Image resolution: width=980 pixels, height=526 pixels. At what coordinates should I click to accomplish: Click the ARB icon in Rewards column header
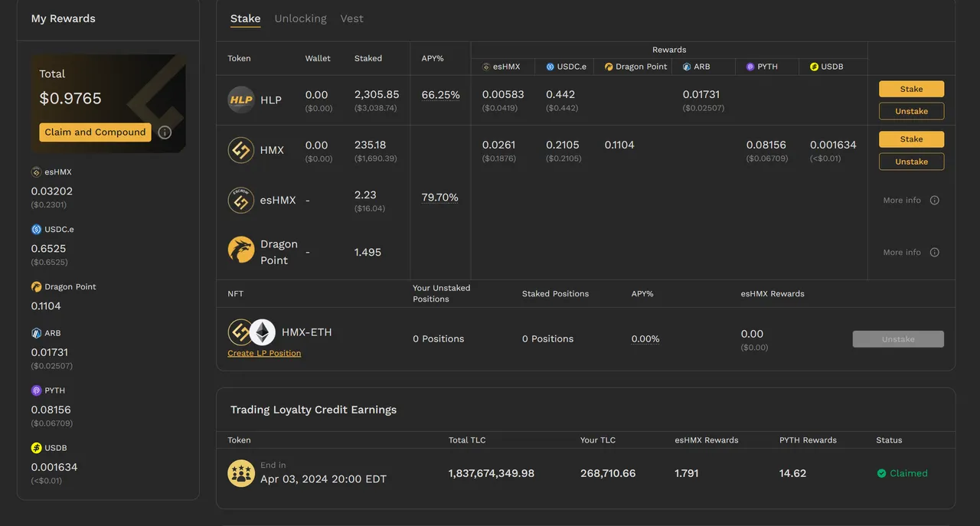coord(687,67)
